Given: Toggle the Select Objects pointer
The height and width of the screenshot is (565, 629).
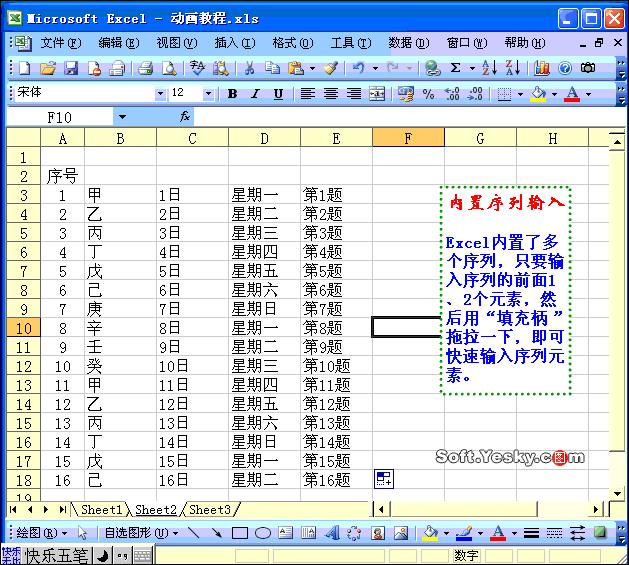Looking at the screenshot, I should 83,533.
